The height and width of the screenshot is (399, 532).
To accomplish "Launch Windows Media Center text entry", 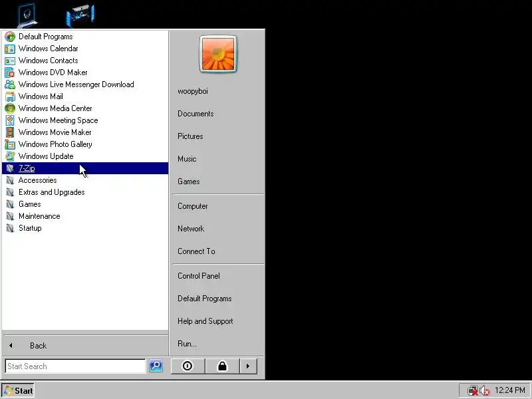I will pos(55,108).
